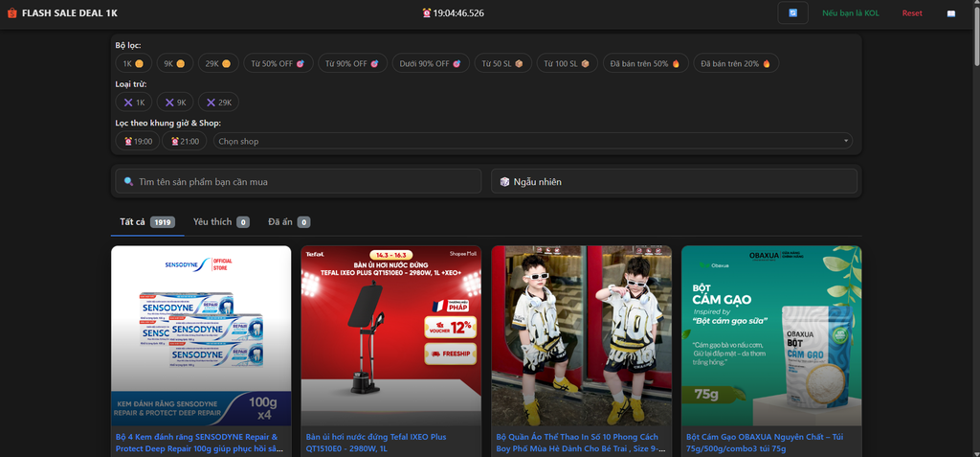Open the OBAXUA Bột Cám Gạo product image
980x457 pixels.
pos(771,335)
